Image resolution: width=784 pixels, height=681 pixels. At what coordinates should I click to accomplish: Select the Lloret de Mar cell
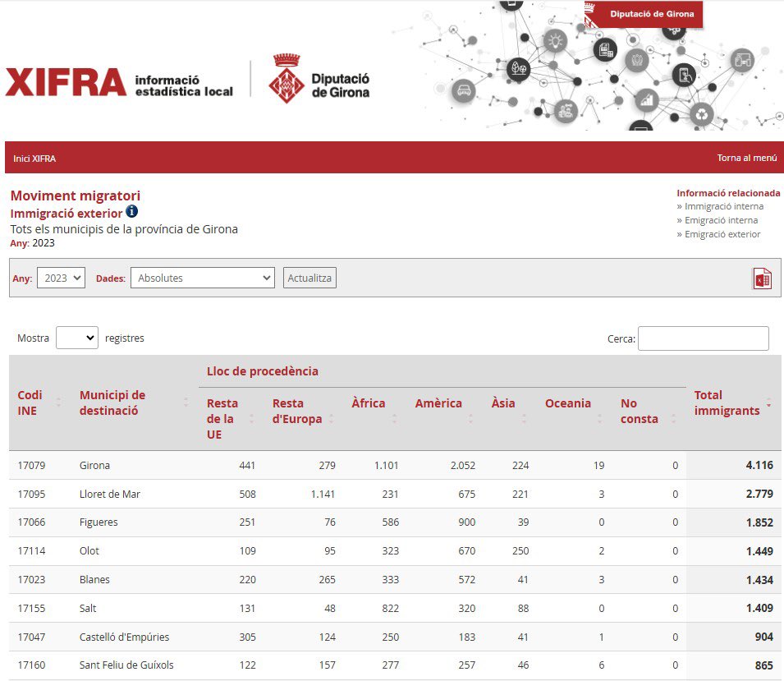coord(109,494)
